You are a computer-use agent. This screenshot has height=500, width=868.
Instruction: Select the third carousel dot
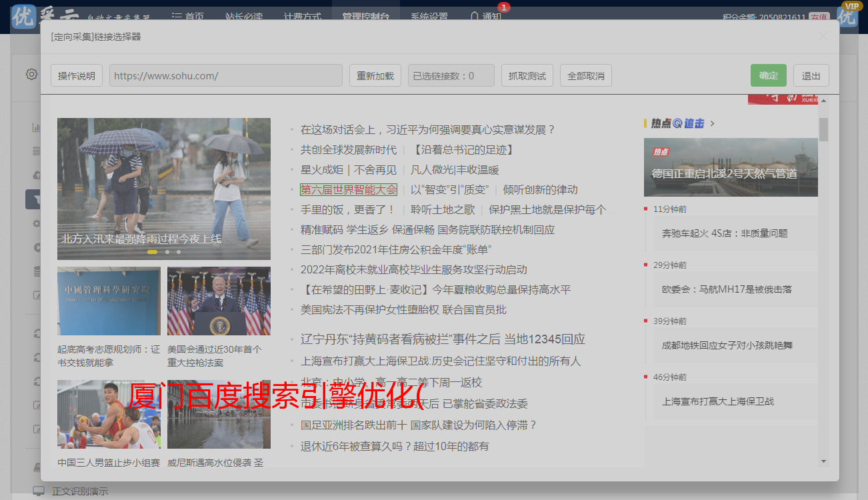tap(179, 252)
